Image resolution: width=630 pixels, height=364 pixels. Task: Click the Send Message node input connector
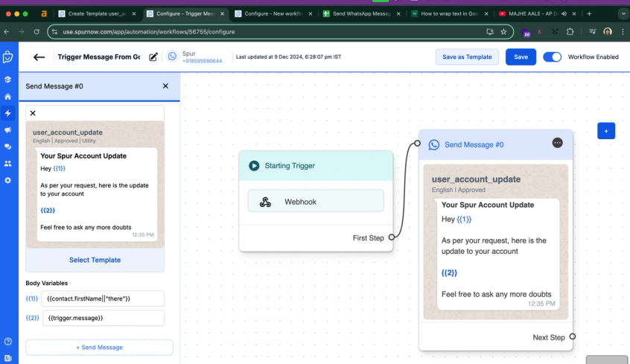(x=418, y=143)
